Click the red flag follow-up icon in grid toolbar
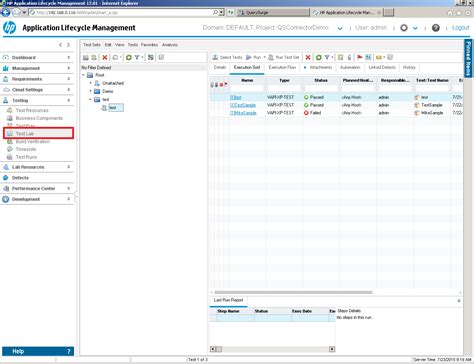 (359, 57)
